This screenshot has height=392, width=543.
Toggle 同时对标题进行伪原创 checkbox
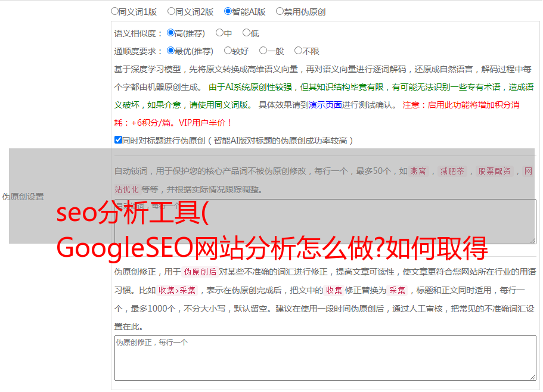[118, 140]
